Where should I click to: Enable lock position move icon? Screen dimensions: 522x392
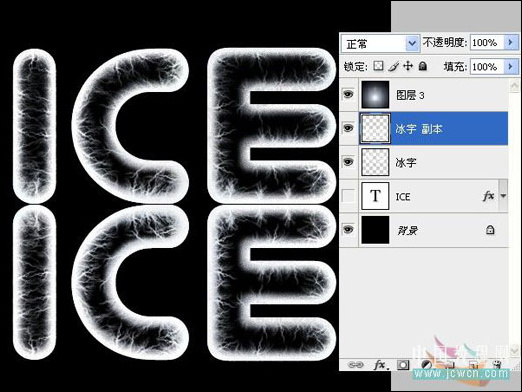(x=408, y=66)
